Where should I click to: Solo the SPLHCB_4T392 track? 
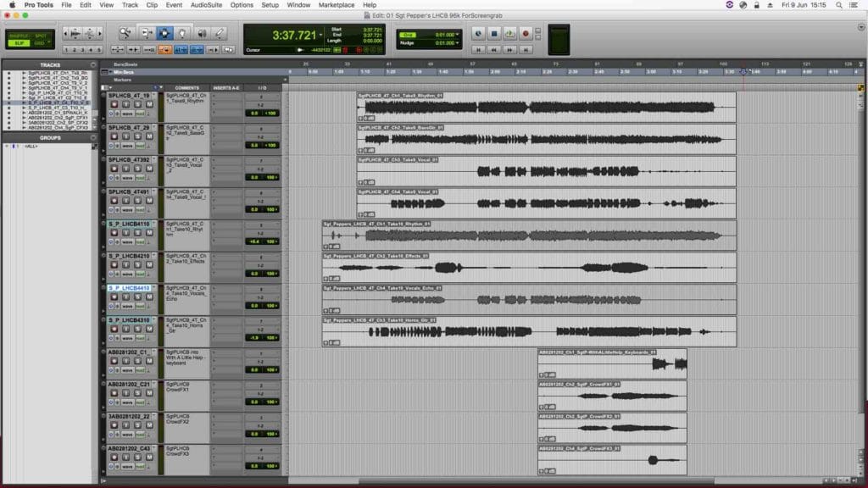(138, 169)
